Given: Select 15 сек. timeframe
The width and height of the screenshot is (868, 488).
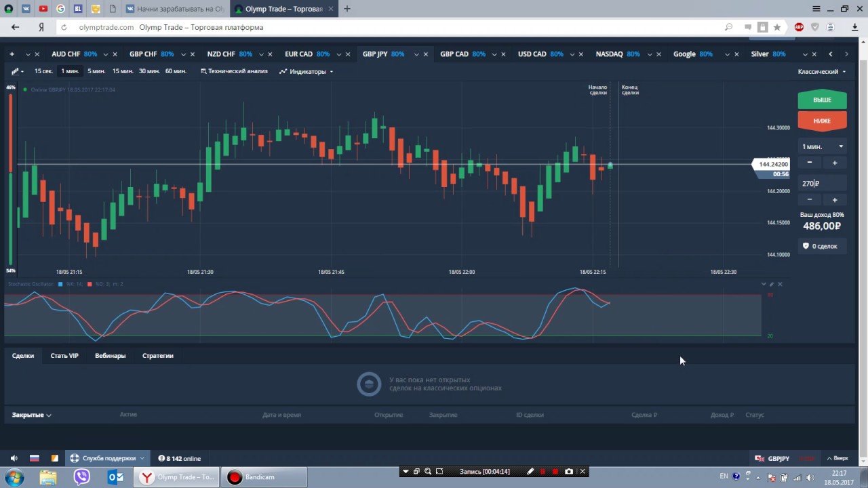Looking at the screenshot, I should (x=43, y=71).
